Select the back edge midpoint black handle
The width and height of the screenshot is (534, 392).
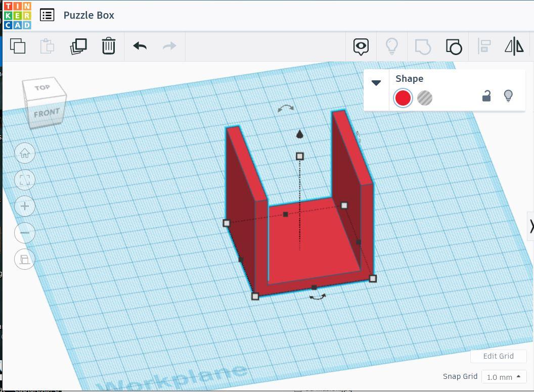285,214
